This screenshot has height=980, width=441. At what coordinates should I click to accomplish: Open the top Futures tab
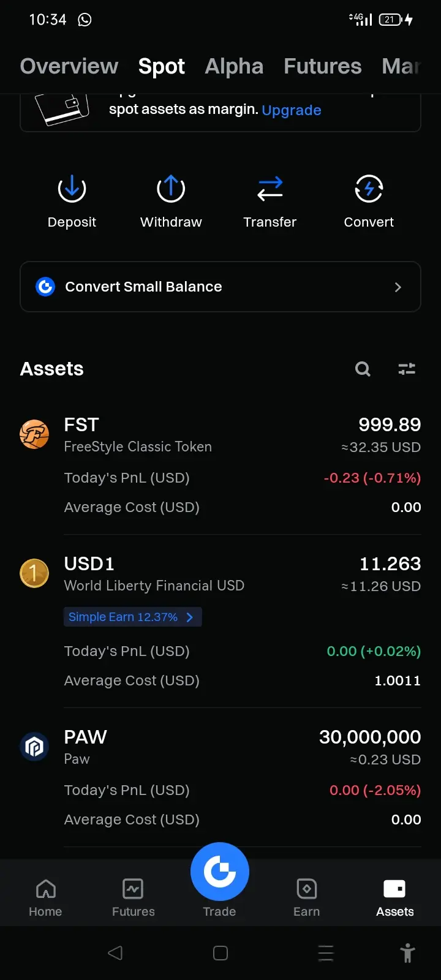coord(323,66)
